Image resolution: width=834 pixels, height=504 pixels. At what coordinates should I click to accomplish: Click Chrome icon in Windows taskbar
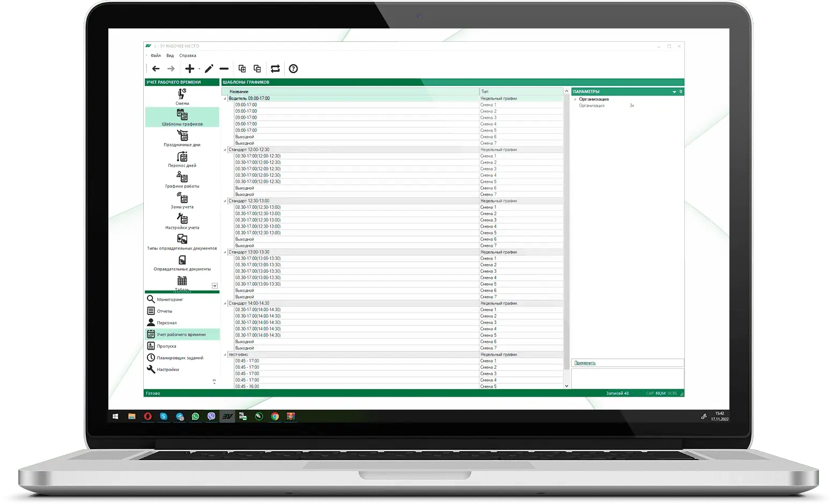(x=275, y=416)
